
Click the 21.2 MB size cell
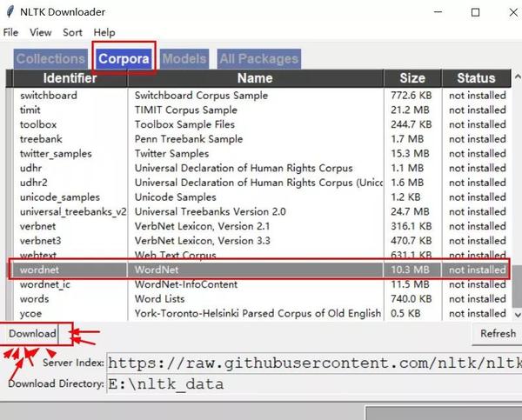410,110
